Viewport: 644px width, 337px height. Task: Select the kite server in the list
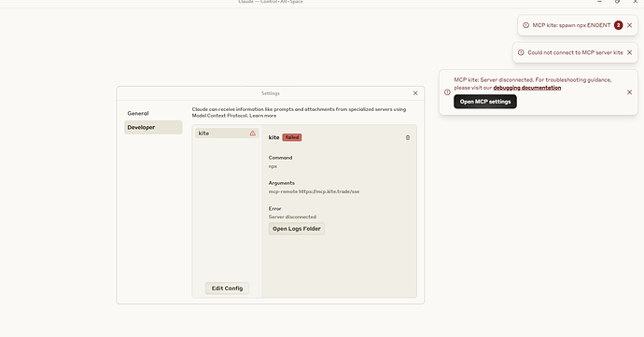click(x=227, y=133)
